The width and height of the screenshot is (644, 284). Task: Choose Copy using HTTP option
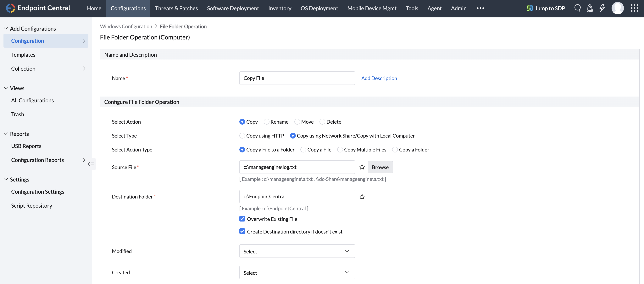click(x=242, y=135)
